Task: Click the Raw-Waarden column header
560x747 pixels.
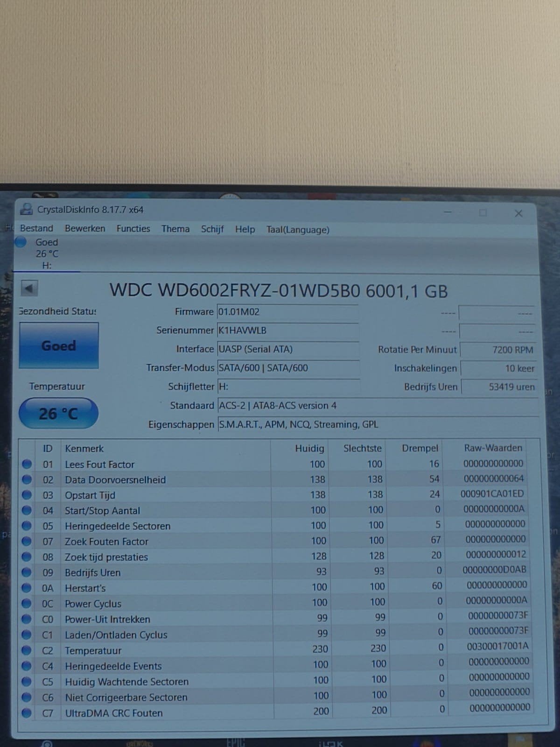Action: tap(493, 448)
